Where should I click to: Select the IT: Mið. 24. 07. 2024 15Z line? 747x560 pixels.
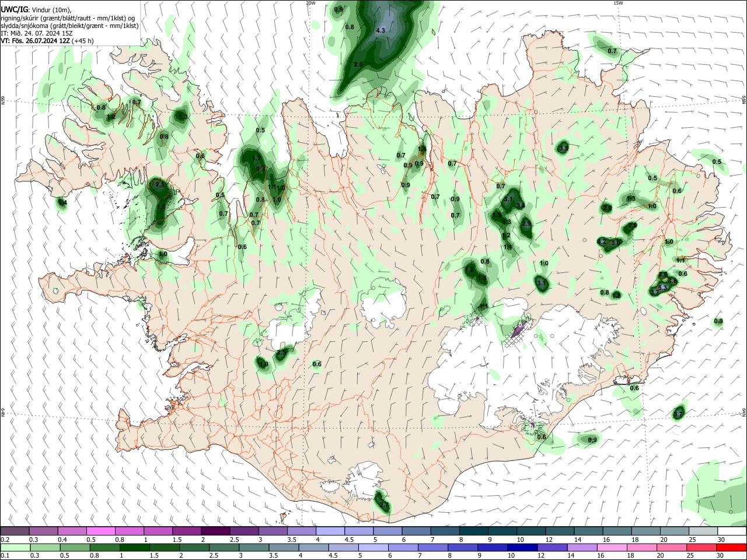click(37, 33)
